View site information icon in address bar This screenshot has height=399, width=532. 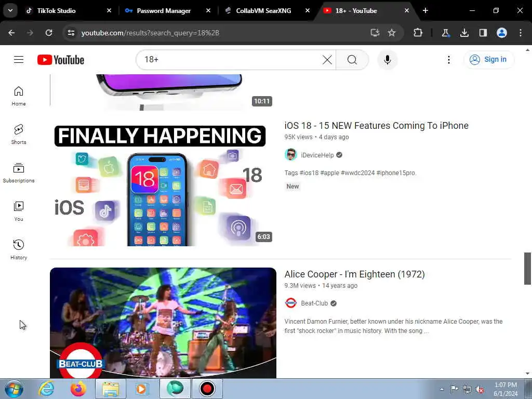[x=71, y=33]
